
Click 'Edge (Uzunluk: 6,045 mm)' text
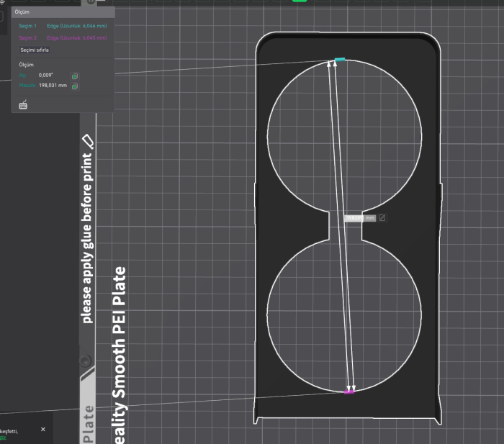point(77,38)
